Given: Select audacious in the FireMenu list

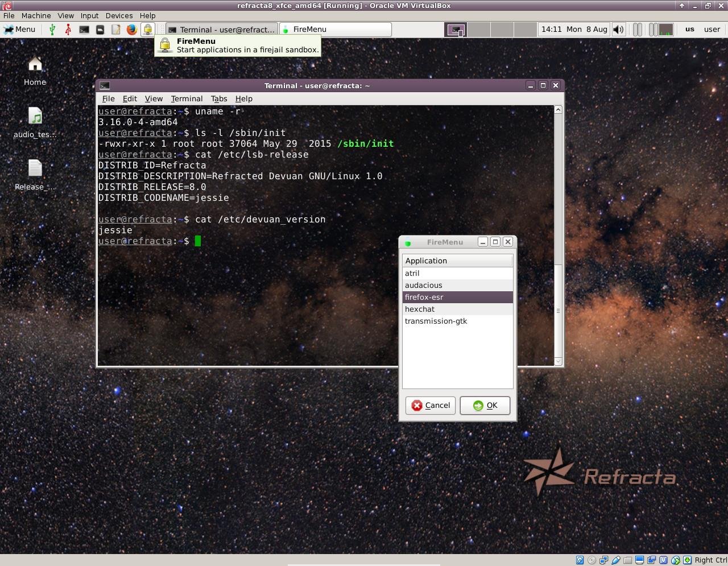Looking at the screenshot, I should point(457,285).
